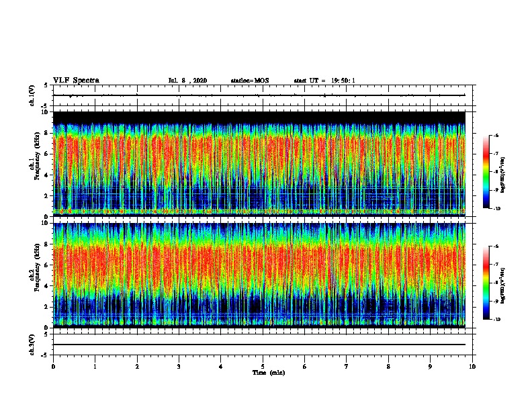532x411 pixels.
Task: Click the time axis tick label "7"
Action: 347,367
